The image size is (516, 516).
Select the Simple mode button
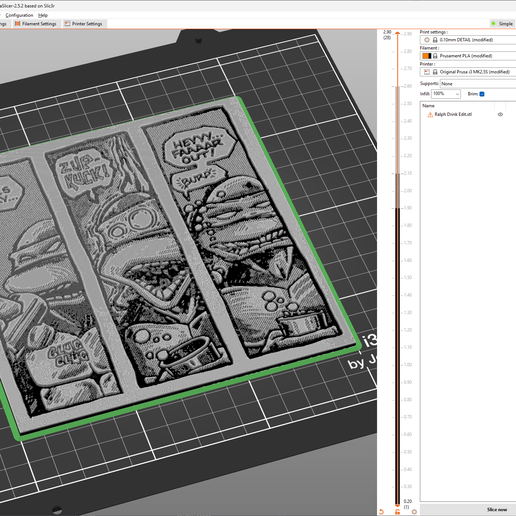502,24
